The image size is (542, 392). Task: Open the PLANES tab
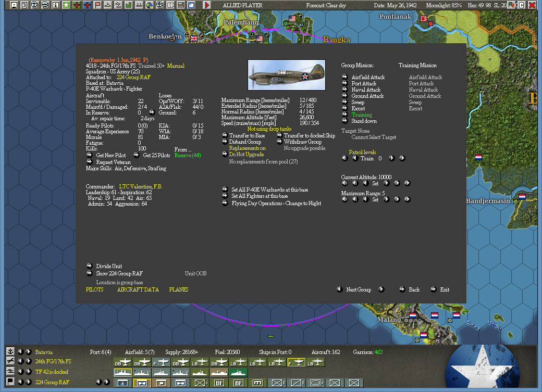(x=179, y=289)
